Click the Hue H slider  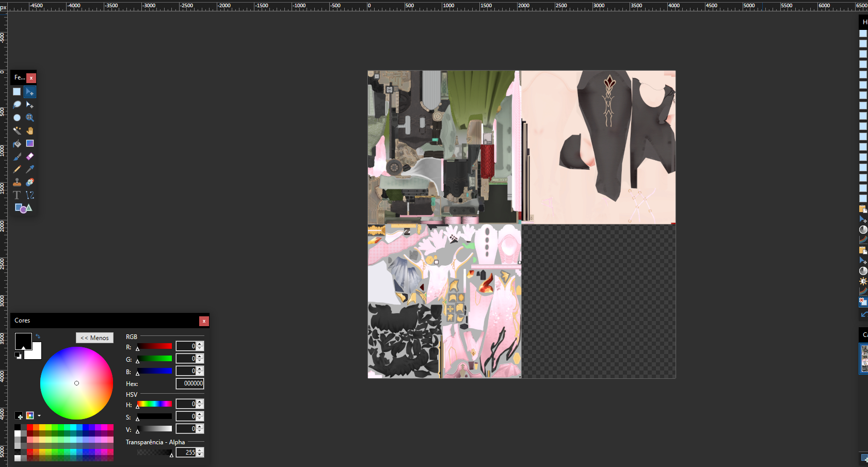pos(154,404)
